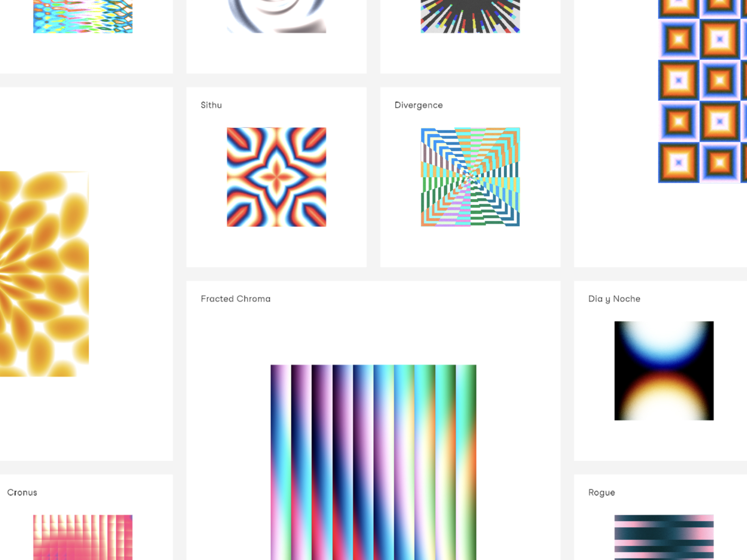Image resolution: width=747 pixels, height=560 pixels.
Task: Click the Sithu title link
Action: click(x=211, y=105)
